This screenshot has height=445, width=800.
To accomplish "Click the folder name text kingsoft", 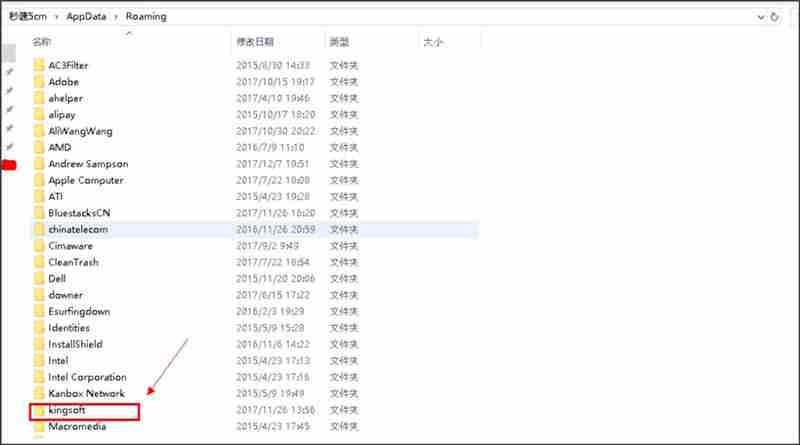I will (x=67, y=410).
